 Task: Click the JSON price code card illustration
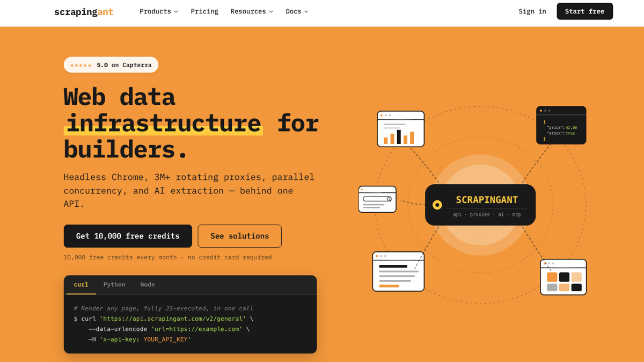point(561,125)
